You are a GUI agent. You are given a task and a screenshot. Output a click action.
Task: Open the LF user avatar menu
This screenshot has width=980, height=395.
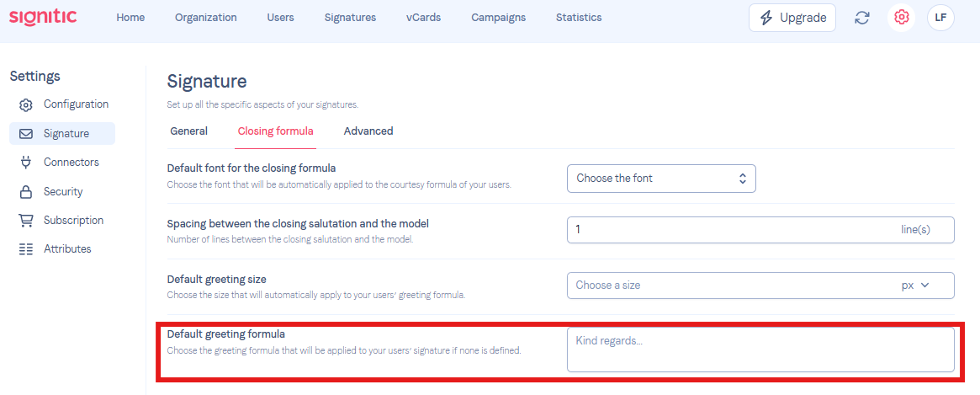click(940, 18)
